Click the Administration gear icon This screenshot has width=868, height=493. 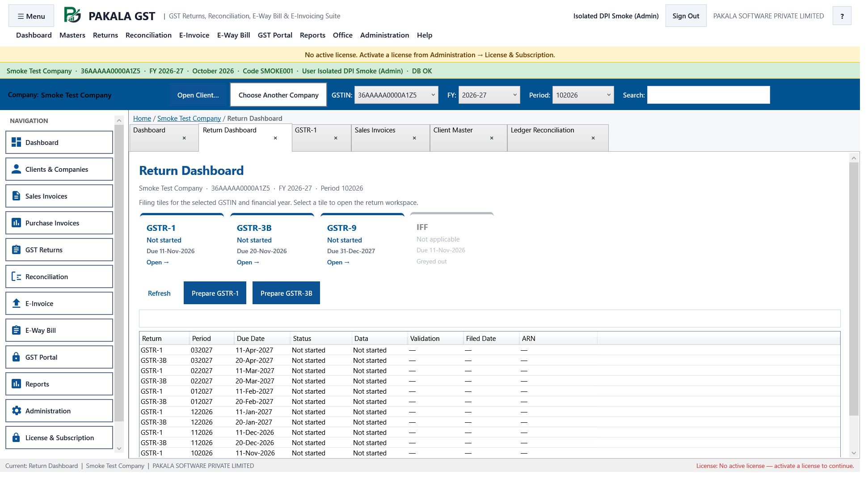[17, 411]
